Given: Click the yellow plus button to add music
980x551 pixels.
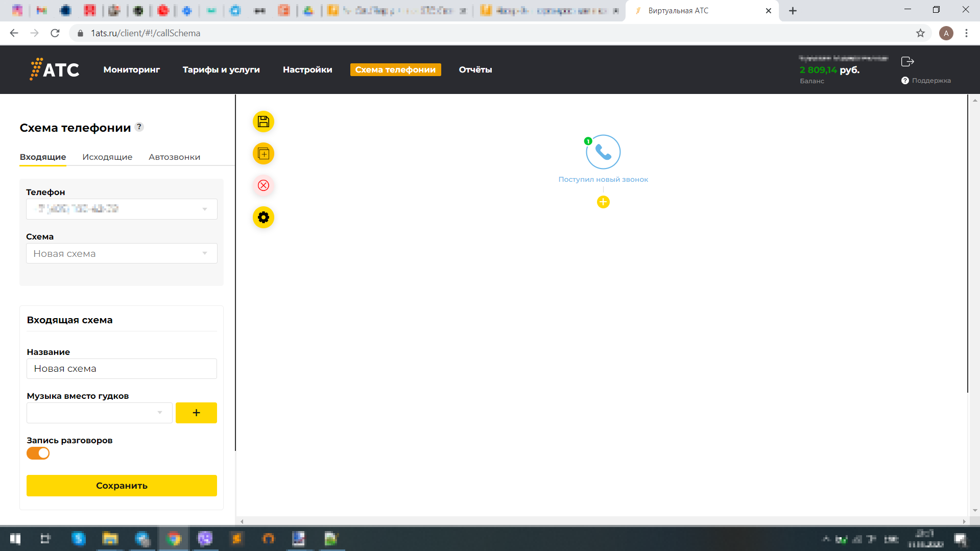Looking at the screenshot, I should [196, 413].
